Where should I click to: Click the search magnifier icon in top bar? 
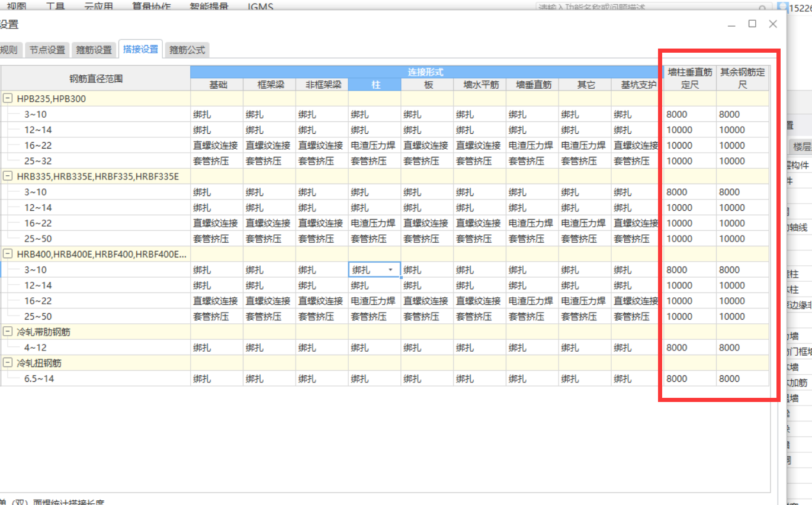763,7
